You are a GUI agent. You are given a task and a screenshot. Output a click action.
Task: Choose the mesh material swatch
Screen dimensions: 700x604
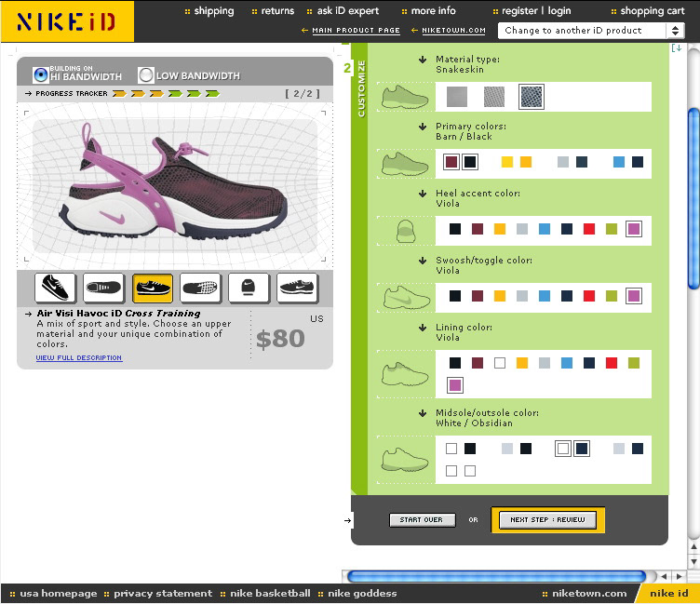click(494, 97)
